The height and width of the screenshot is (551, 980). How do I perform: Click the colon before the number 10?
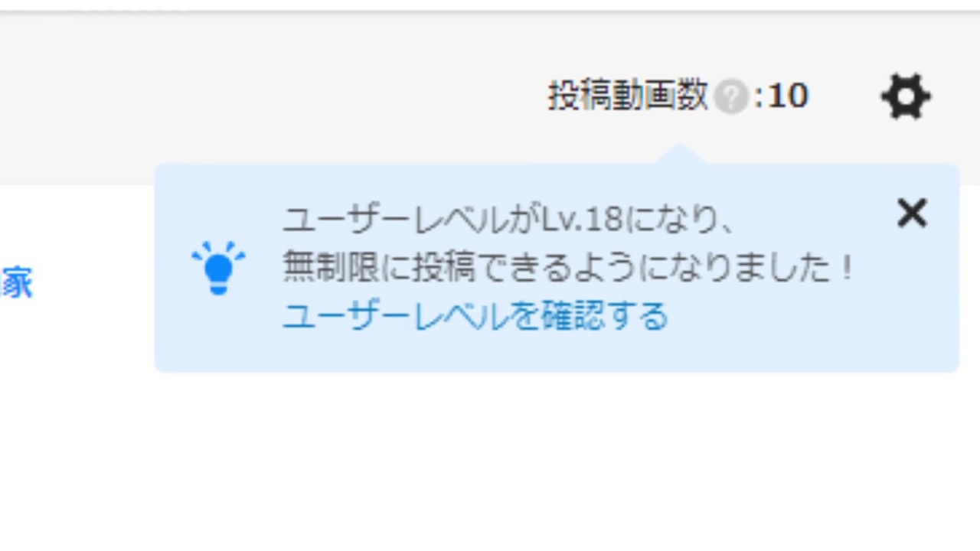[x=759, y=98]
